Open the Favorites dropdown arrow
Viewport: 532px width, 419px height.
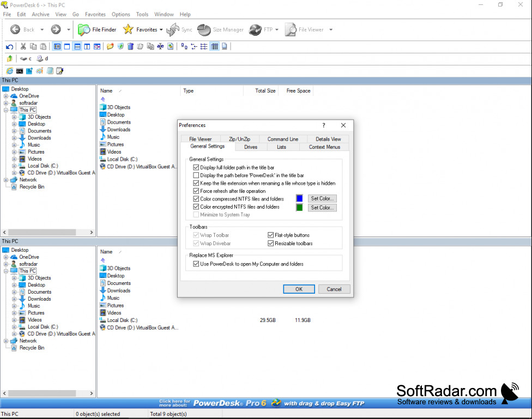(x=161, y=29)
